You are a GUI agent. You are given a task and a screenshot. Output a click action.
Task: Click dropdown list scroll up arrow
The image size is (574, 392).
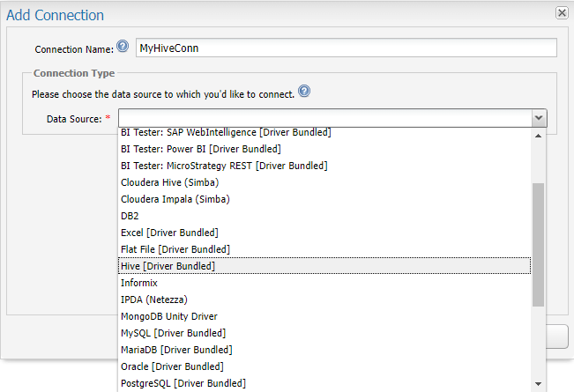538,136
